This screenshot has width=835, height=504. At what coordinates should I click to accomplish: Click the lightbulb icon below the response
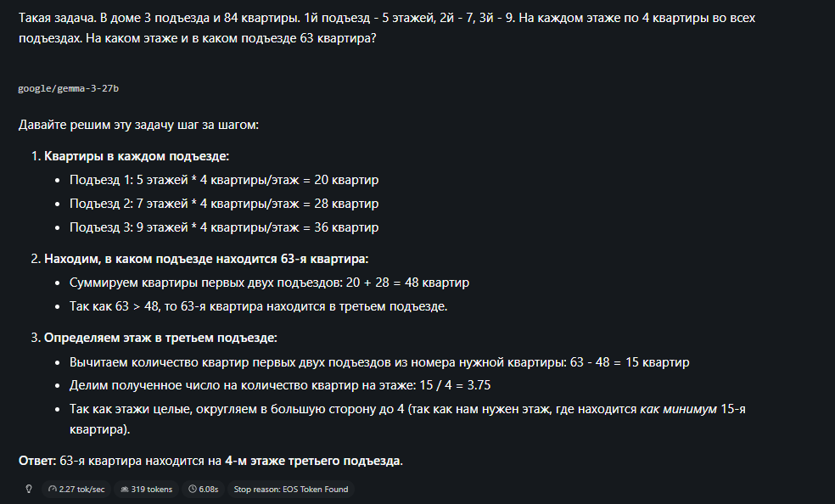[x=28, y=489]
